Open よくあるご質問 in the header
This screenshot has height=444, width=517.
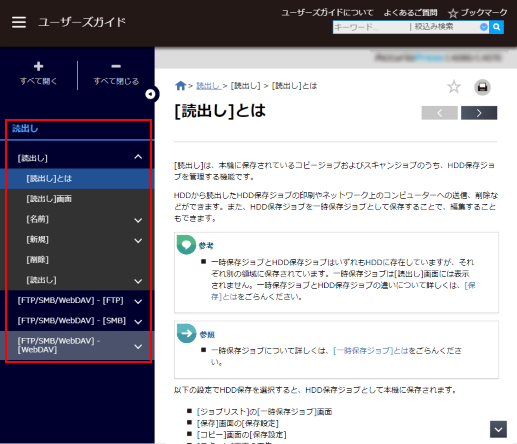click(x=410, y=13)
